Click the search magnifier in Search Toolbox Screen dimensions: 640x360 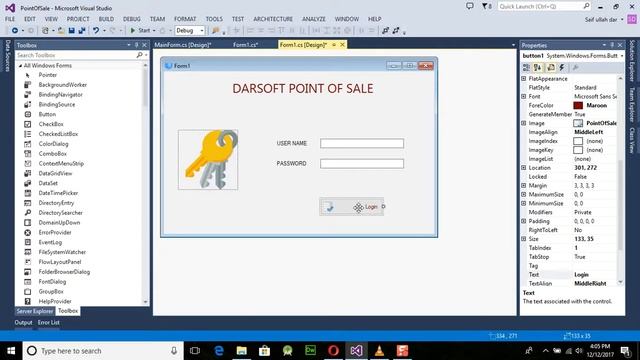(x=139, y=55)
